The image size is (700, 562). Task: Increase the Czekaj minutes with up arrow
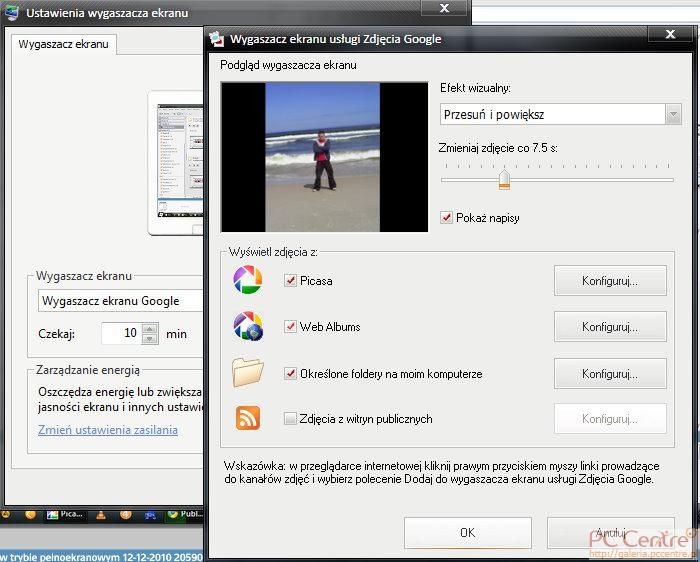[150, 328]
